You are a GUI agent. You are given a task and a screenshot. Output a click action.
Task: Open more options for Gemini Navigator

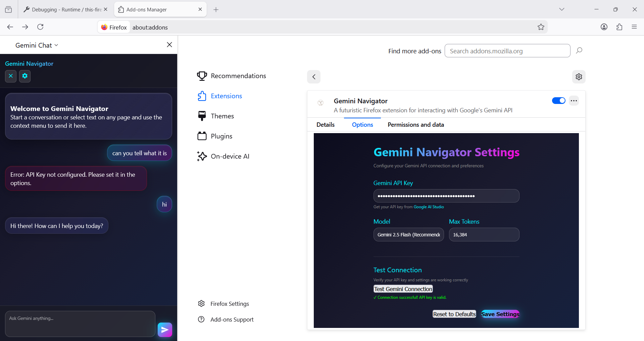[x=574, y=101]
